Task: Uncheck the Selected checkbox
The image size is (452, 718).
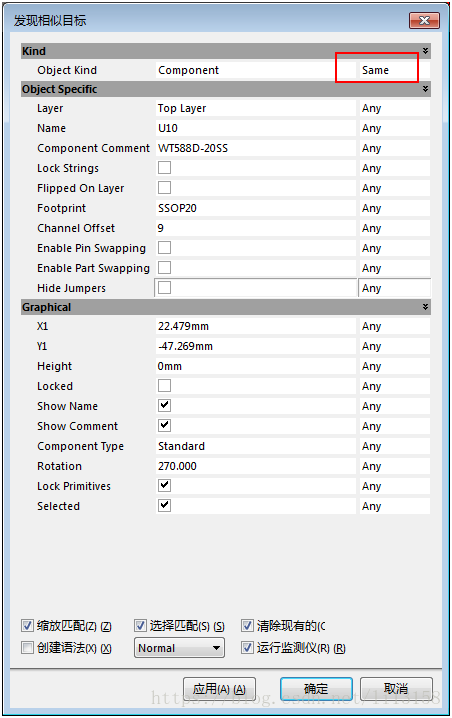Action: (x=164, y=506)
